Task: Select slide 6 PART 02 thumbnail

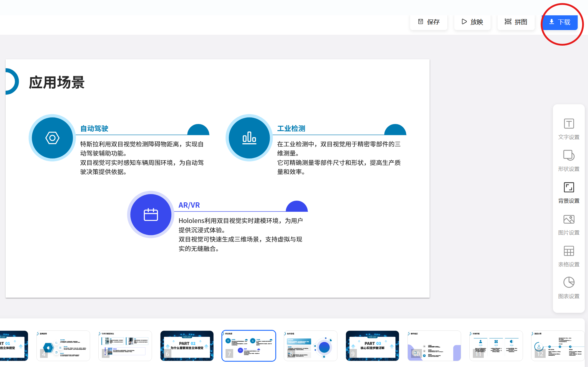Action: [x=187, y=346]
